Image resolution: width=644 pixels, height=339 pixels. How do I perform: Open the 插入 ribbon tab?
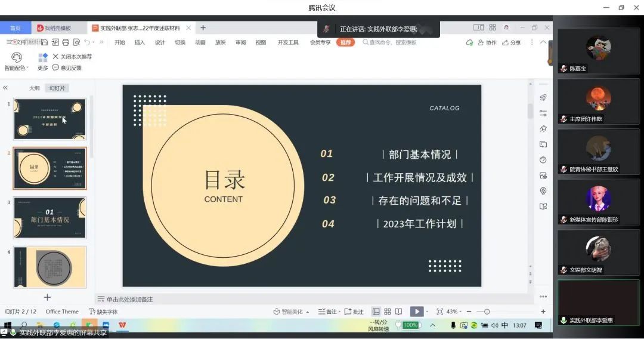(x=140, y=42)
